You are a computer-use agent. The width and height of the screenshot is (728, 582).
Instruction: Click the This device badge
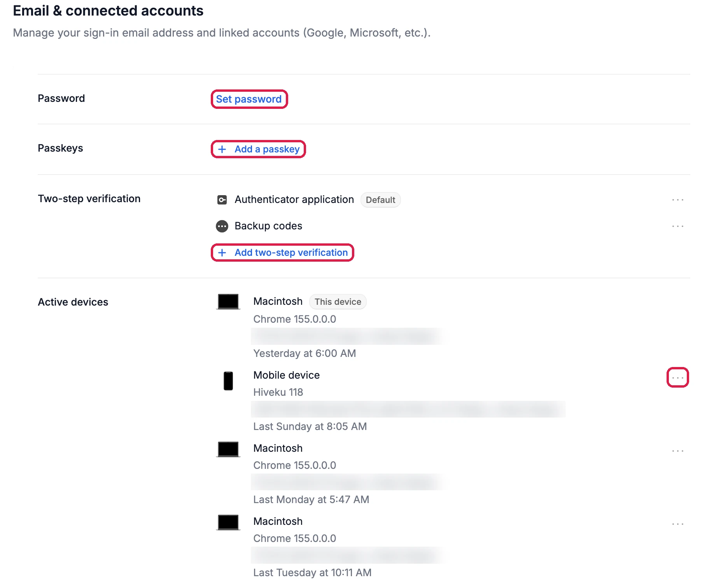coord(338,302)
